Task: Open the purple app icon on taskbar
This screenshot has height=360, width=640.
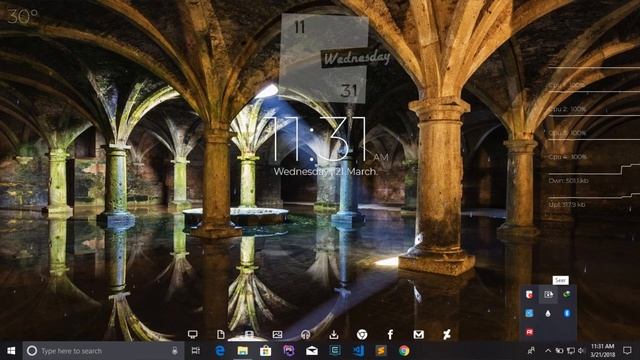Action: coord(289,351)
